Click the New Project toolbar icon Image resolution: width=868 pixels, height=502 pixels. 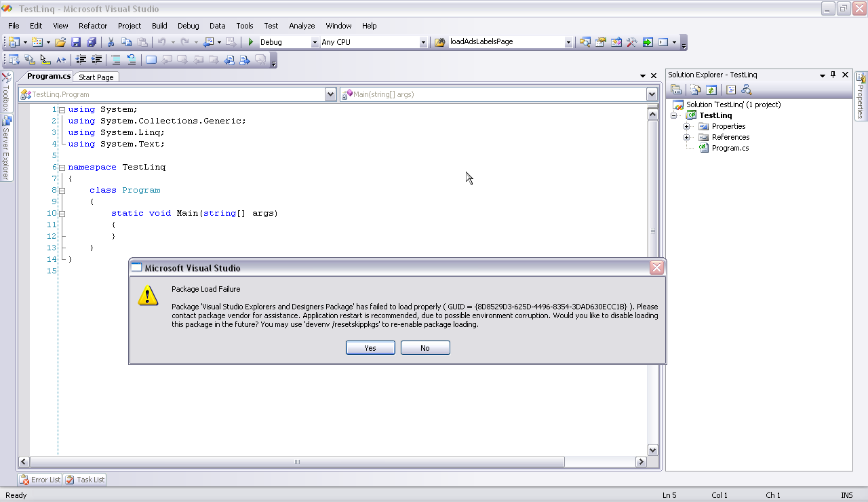14,42
